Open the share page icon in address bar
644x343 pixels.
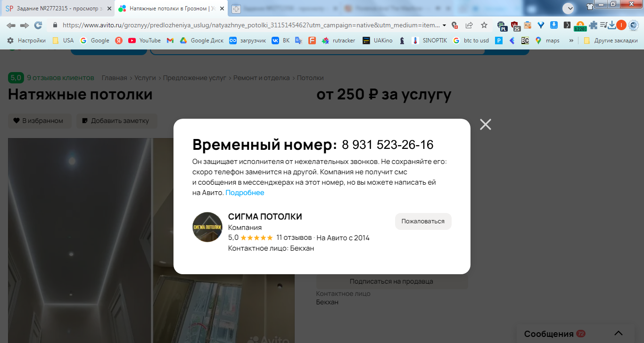469,25
